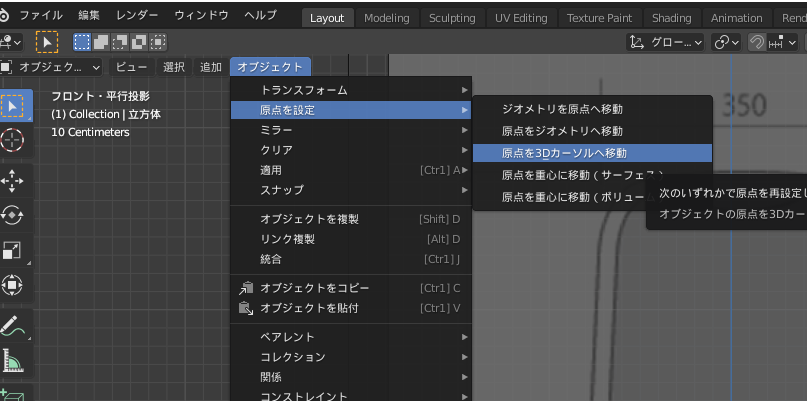Select the Scale tool
807x401 pixels.
[x=12, y=250]
